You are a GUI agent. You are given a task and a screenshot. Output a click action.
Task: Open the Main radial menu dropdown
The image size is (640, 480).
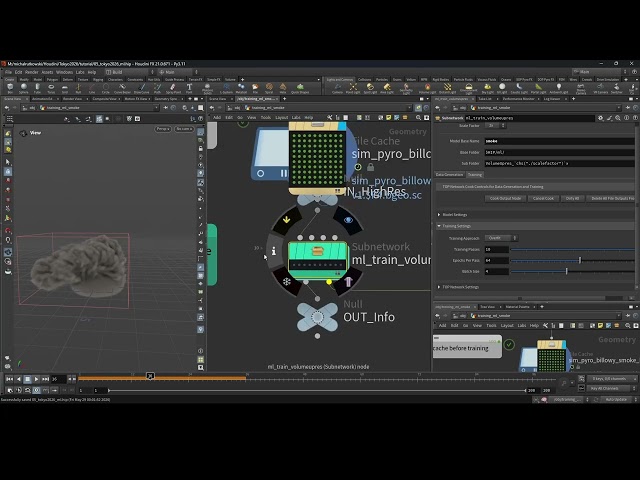[178, 72]
